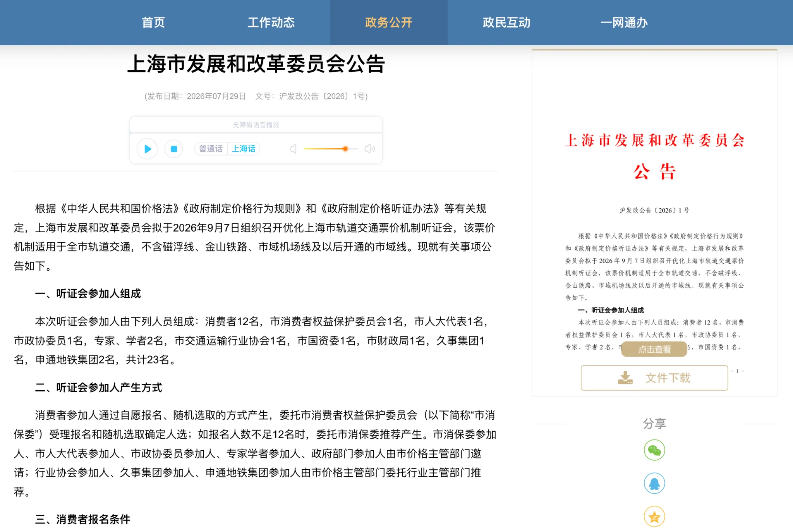Click the document number 沪发改公告〔2026〕1号
This screenshot has width=793, height=532.
click(322, 96)
